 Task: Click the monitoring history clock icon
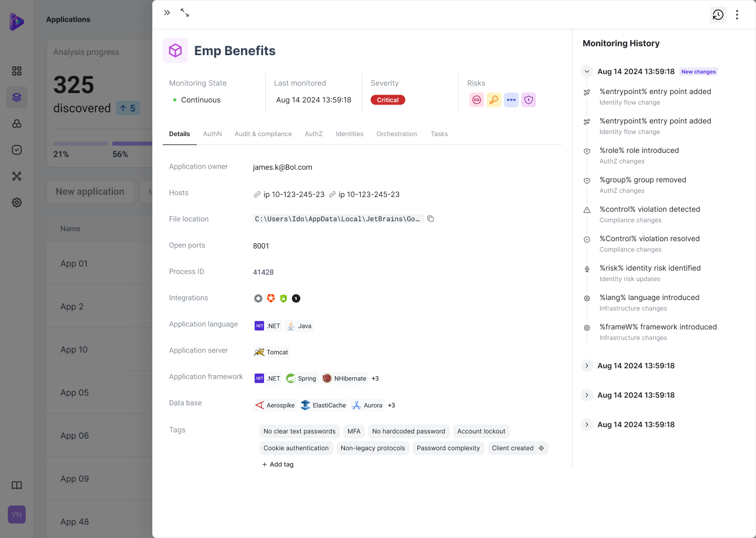pos(718,15)
